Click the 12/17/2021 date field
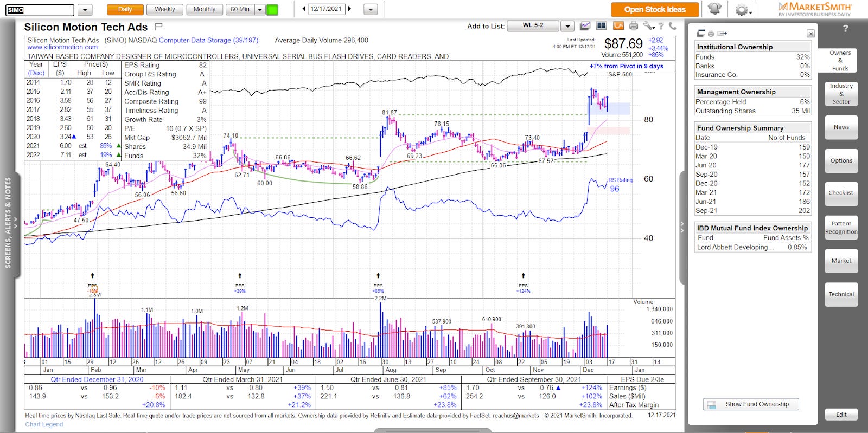 327,9
